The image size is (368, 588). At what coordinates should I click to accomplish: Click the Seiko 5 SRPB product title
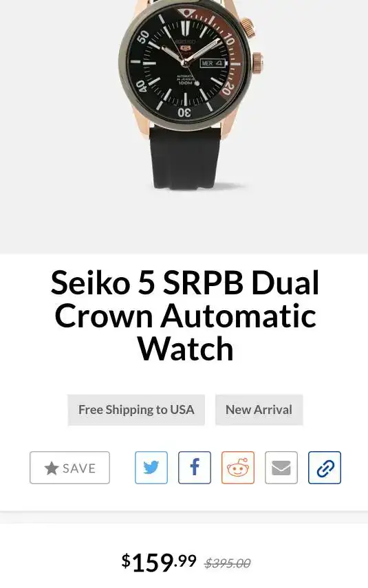coord(185,316)
